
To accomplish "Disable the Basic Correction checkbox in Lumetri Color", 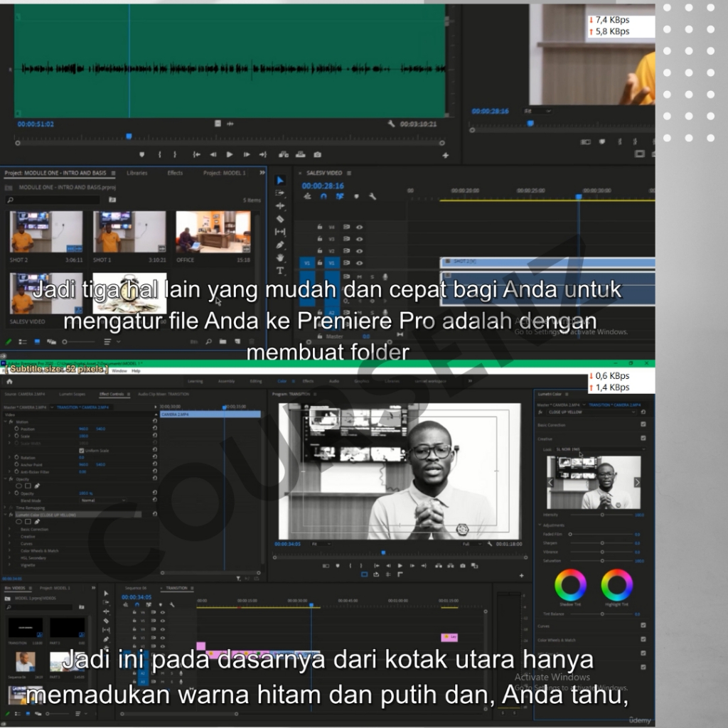I will (x=643, y=424).
